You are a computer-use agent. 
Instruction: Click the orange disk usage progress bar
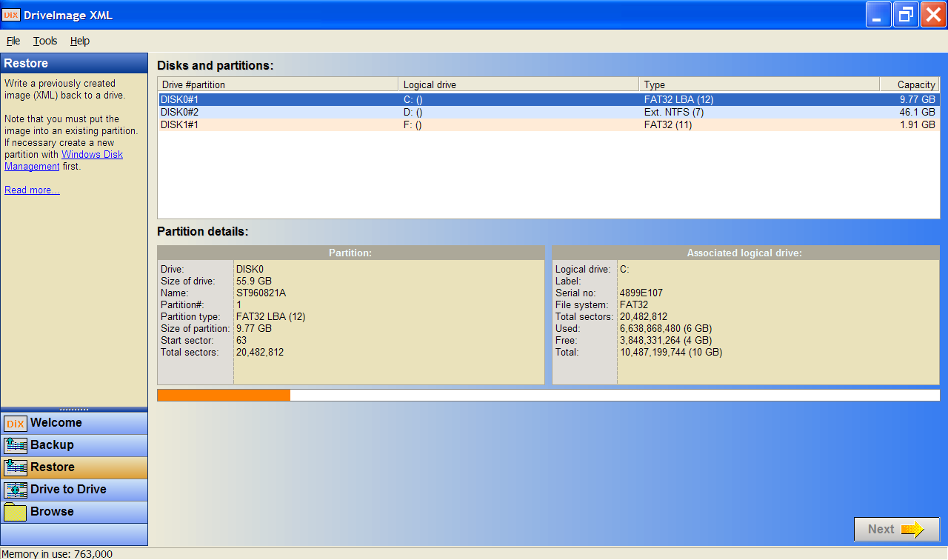tap(224, 395)
